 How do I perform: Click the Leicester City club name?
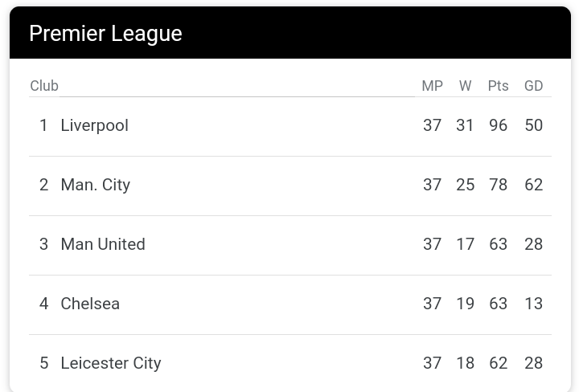tap(111, 363)
